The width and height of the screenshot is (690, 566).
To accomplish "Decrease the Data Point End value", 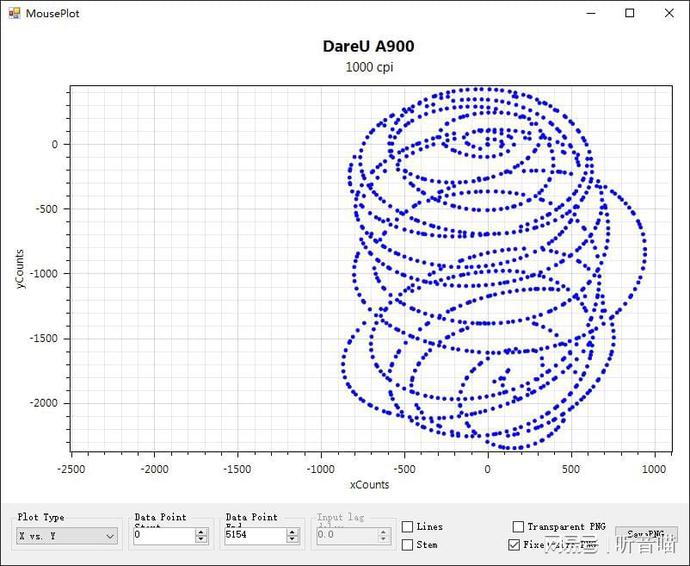I will (x=293, y=540).
